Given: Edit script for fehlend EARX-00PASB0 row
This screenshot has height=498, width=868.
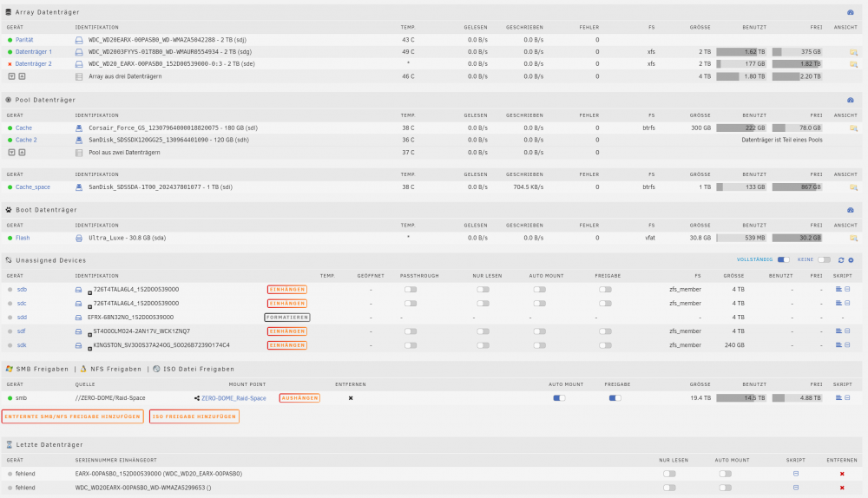Looking at the screenshot, I should point(796,474).
